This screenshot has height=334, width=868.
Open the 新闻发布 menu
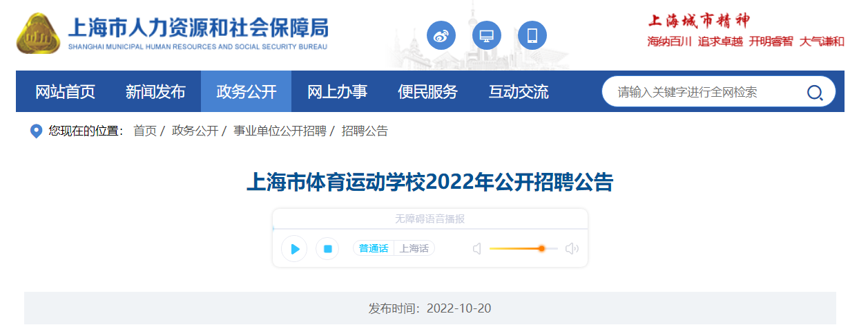coord(155,91)
